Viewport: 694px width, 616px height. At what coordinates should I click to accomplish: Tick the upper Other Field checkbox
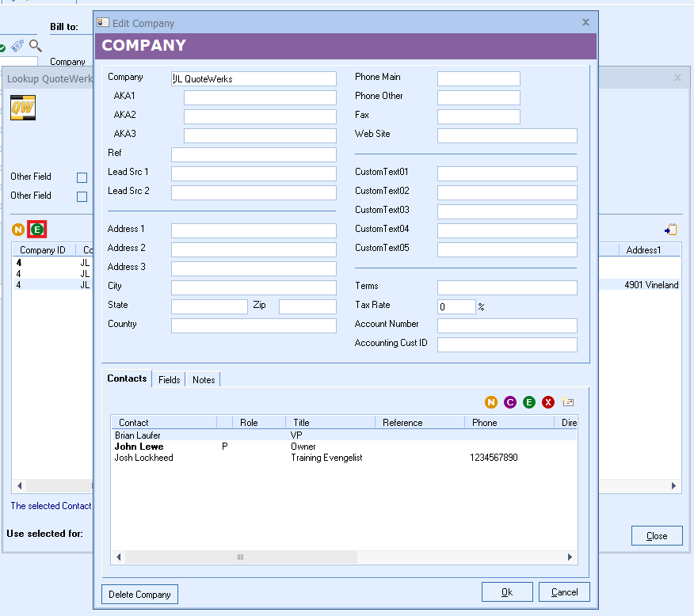tap(82, 177)
